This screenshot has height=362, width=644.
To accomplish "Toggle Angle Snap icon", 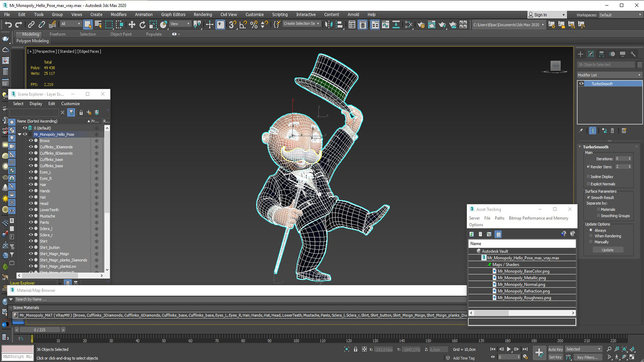I will [x=243, y=24].
